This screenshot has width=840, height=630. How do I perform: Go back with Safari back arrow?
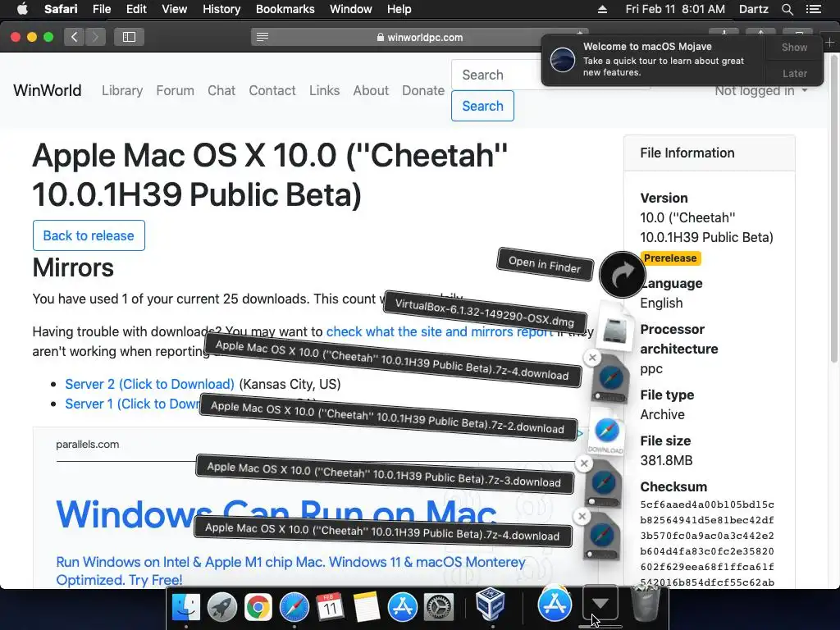point(74,36)
